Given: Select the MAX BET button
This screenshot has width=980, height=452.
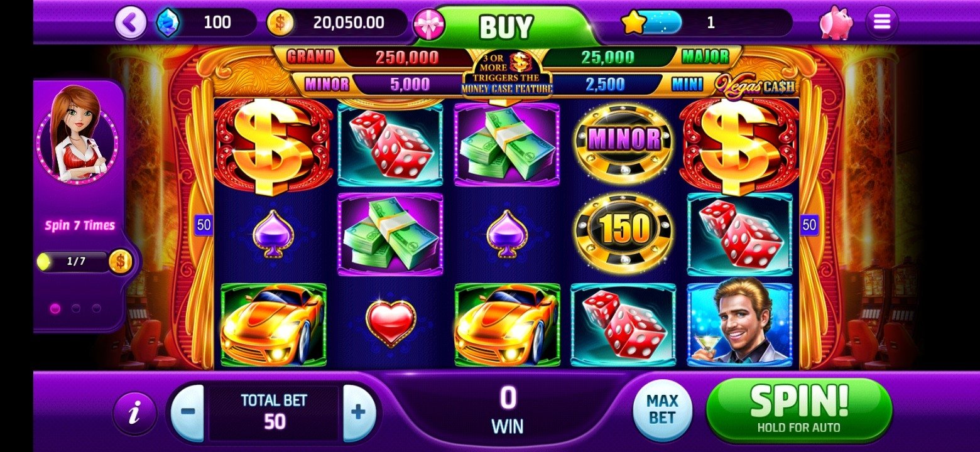Looking at the screenshot, I should click(x=662, y=410).
